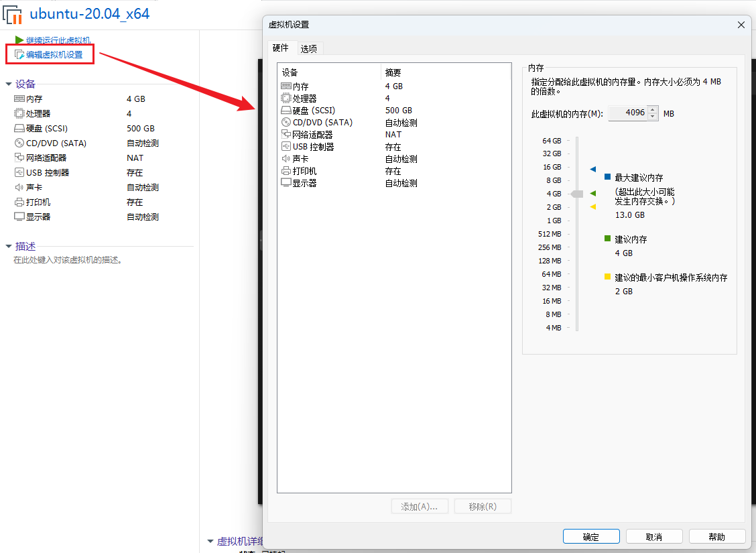Click the VM library icon beside ubuntu-20.04_x64 title
Image resolution: width=756 pixels, height=553 pixels.
coord(13,15)
